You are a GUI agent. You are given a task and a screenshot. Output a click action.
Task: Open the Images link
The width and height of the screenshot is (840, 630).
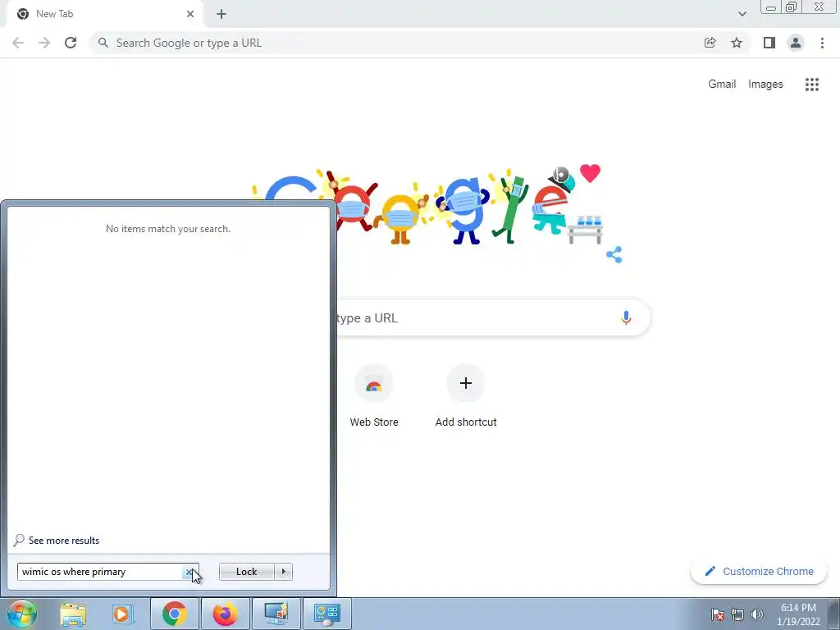click(765, 84)
